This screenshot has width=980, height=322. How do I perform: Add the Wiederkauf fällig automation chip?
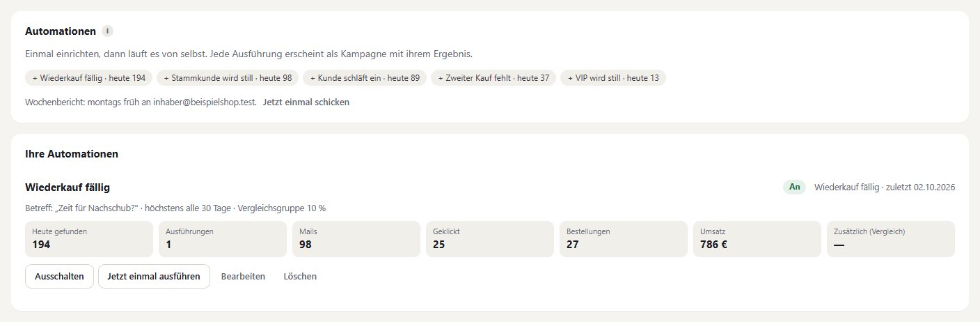[89, 77]
